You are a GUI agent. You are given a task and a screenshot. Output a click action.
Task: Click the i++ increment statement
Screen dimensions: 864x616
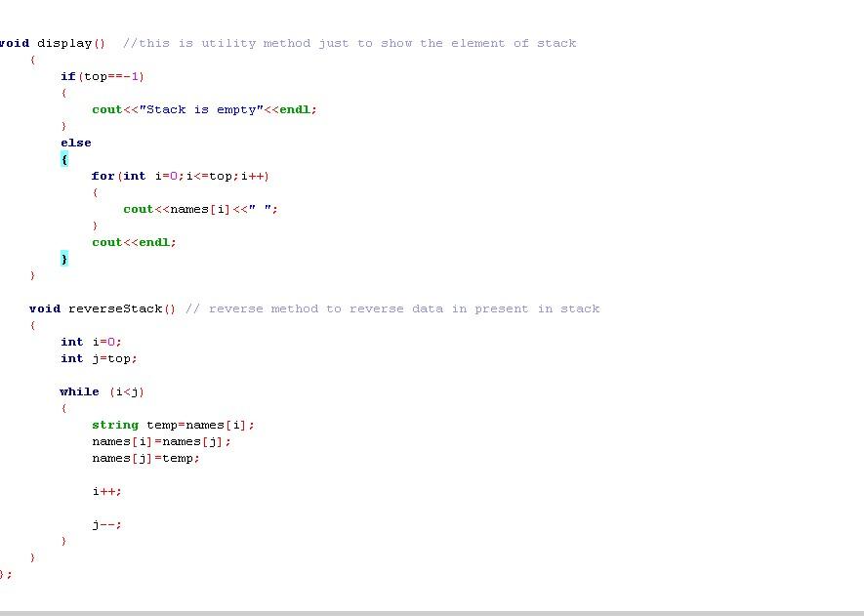click(x=105, y=491)
